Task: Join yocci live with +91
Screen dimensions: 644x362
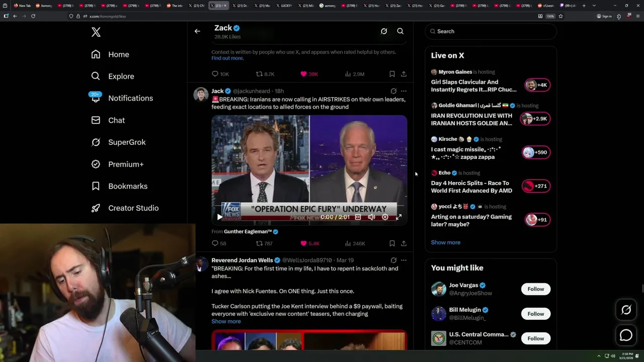Action: point(537,220)
